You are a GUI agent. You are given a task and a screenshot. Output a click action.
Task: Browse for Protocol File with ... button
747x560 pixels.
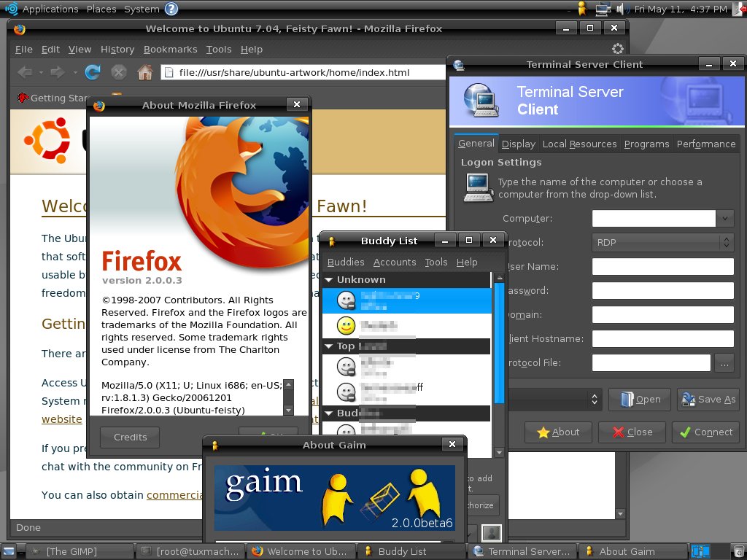[724, 363]
